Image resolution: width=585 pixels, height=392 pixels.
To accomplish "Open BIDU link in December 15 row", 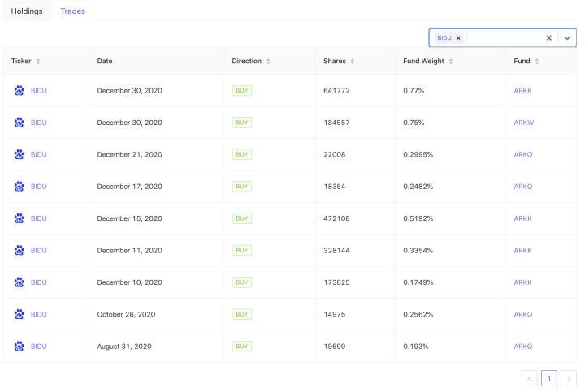I will pos(39,218).
